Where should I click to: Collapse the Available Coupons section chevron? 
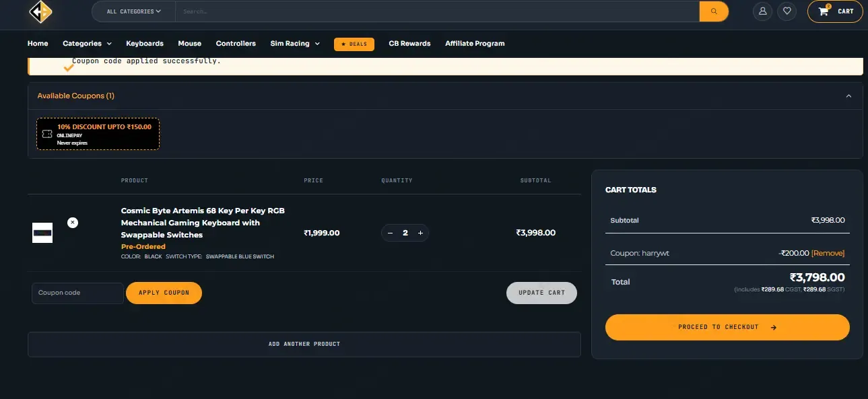(848, 96)
